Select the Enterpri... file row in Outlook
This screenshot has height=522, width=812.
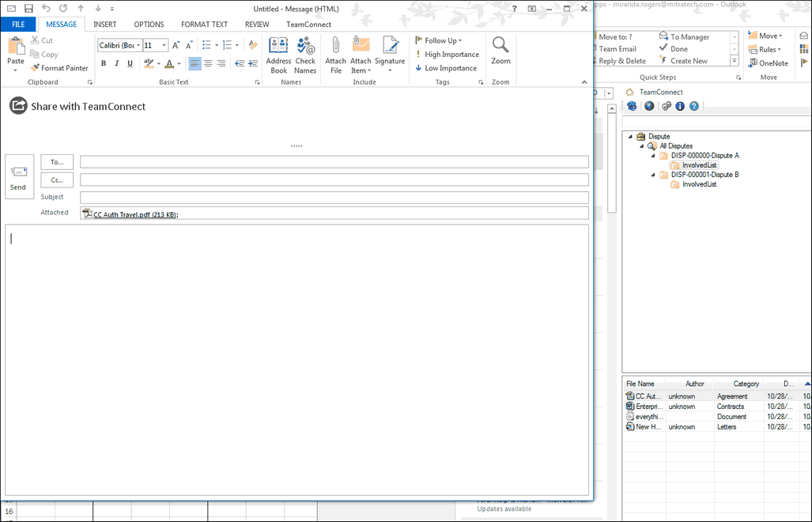716,407
